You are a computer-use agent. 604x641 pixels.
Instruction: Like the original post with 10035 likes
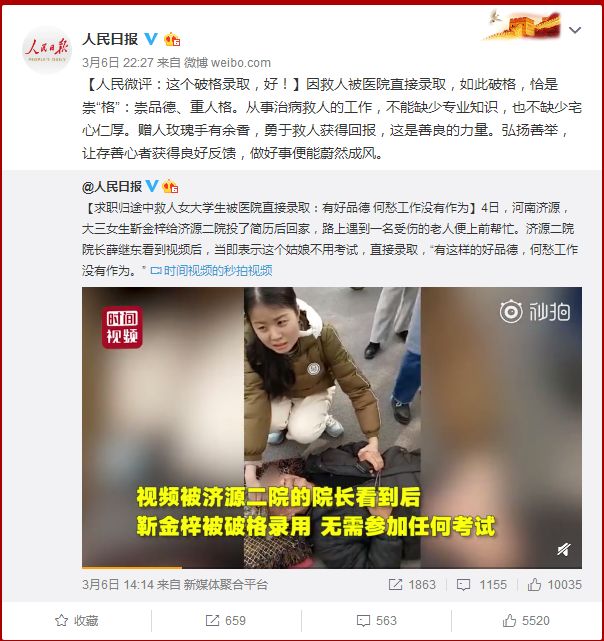[554, 585]
